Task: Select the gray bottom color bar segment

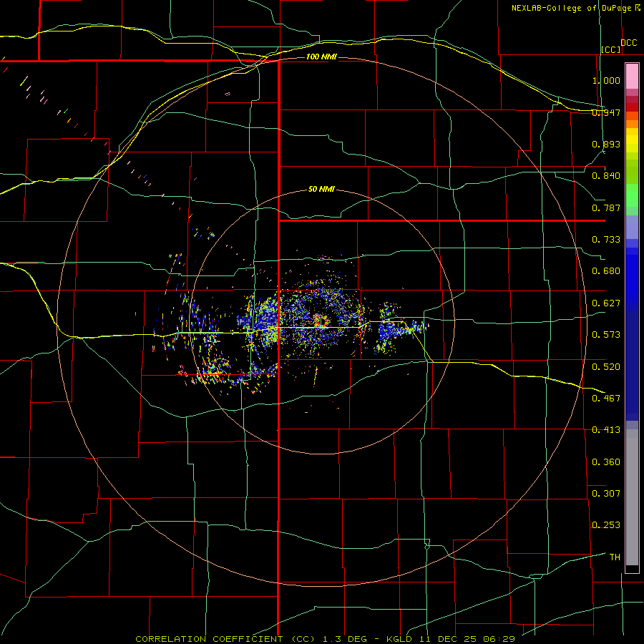Action: coord(632,497)
